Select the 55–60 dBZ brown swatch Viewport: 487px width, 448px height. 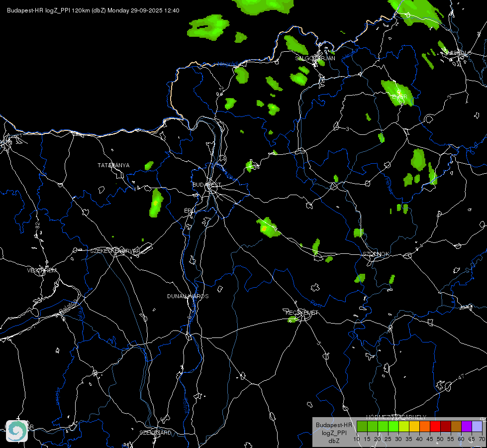pyautogui.click(x=456, y=426)
